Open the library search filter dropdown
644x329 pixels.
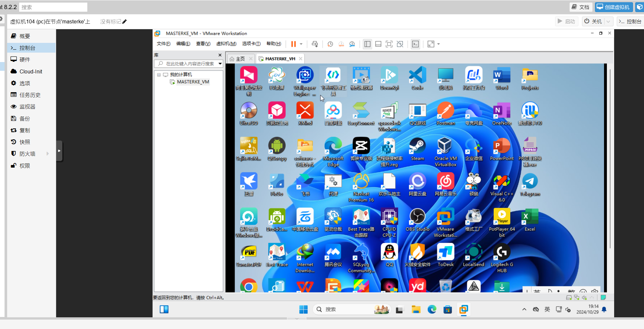click(220, 64)
